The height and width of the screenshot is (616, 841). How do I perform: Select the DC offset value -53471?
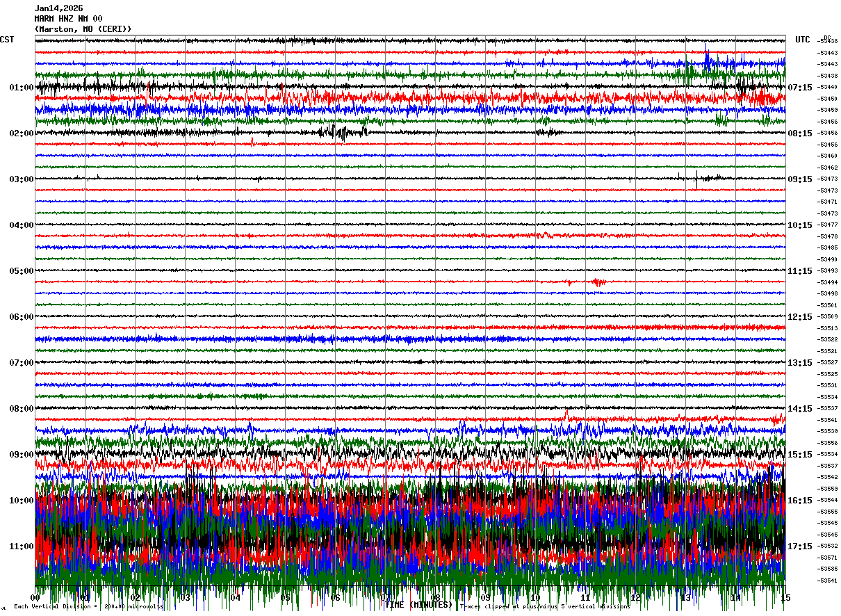(828, 202)
